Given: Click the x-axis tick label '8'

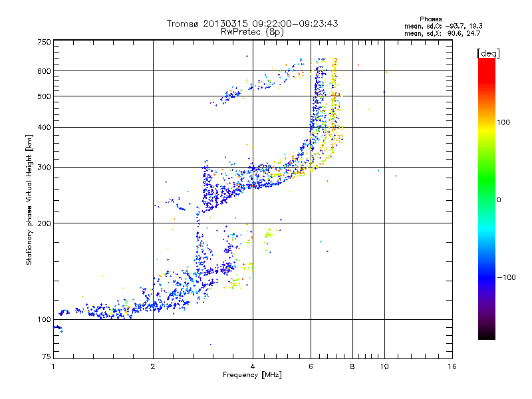Looking at the screenshot, I should pyautogui.click(x=352, y=366).
